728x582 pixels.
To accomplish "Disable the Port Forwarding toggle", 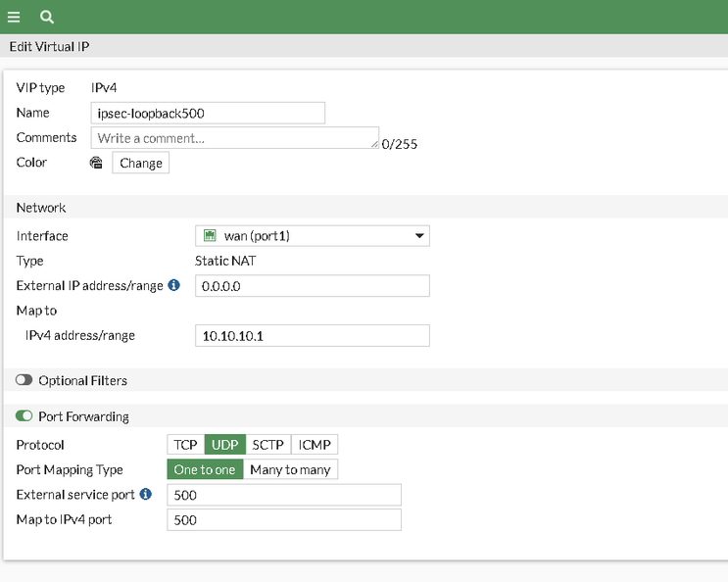I will pos(24,415).
